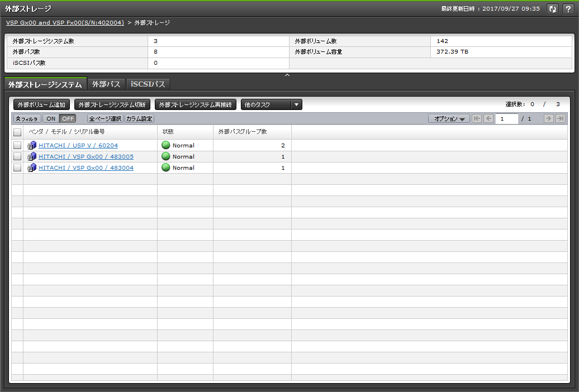Select the 外部パス数 value 8
Image resolution: width=579 pixels, height=392 pixels.
[x=155, y=52]
